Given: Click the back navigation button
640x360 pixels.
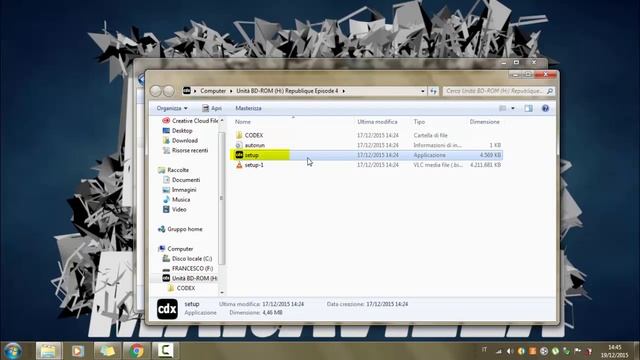Looking at the screenshot, I should point(156,91).
